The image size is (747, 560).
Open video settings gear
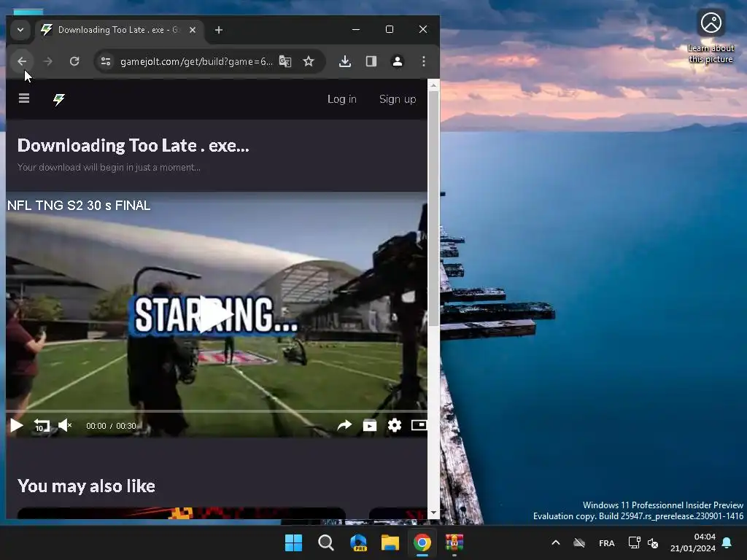pyautogui.click(x=395, y=425)
